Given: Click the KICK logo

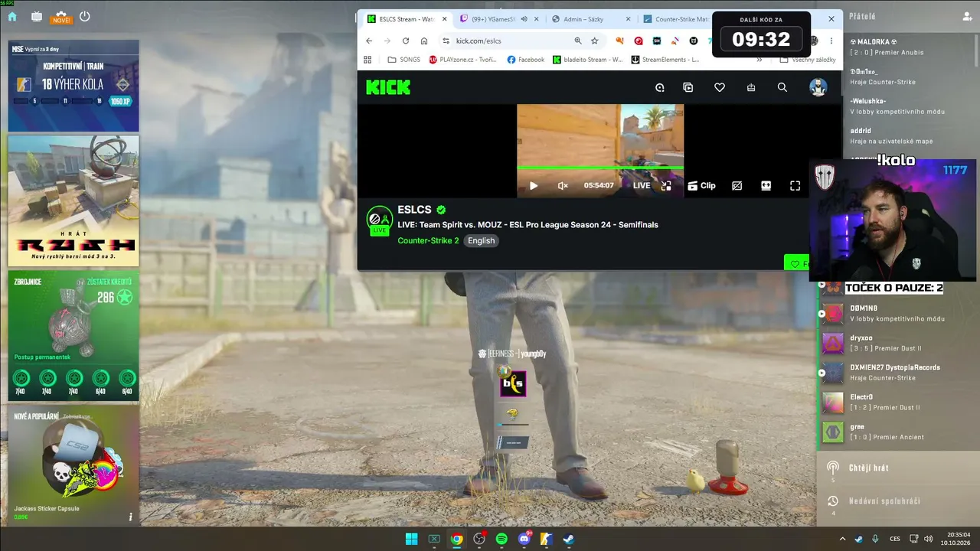Looking at the screenshot, I should tap(387, 87).
